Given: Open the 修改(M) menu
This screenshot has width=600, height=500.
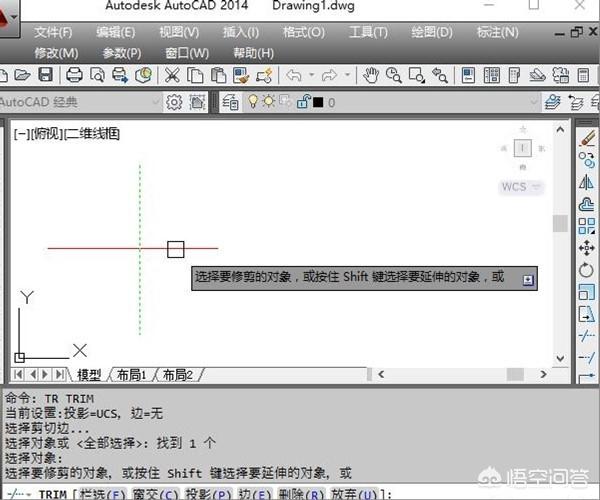Looking at the screenshot, I should [x=57, y=53].
